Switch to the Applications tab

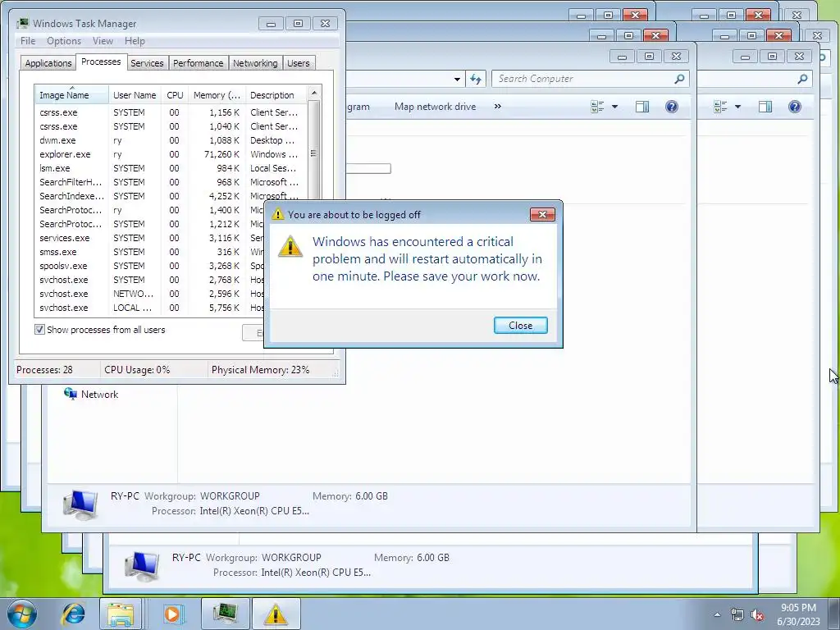point(48,63)
